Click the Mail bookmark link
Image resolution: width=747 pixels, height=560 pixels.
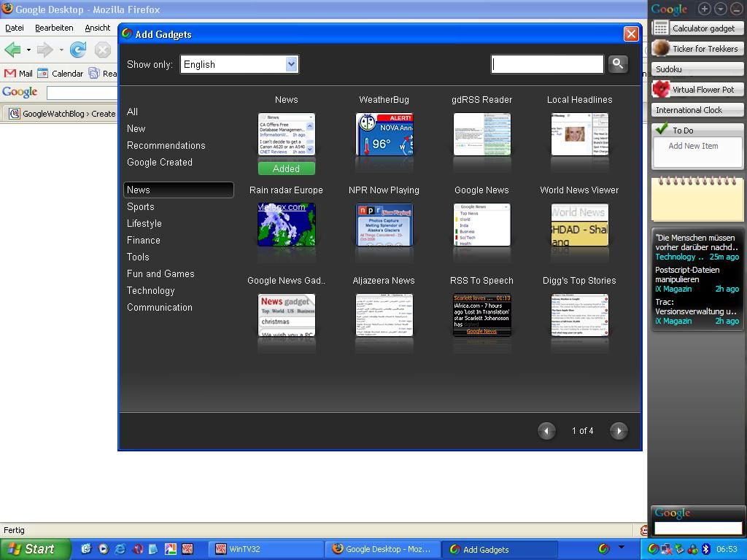(x=19, y=74)
